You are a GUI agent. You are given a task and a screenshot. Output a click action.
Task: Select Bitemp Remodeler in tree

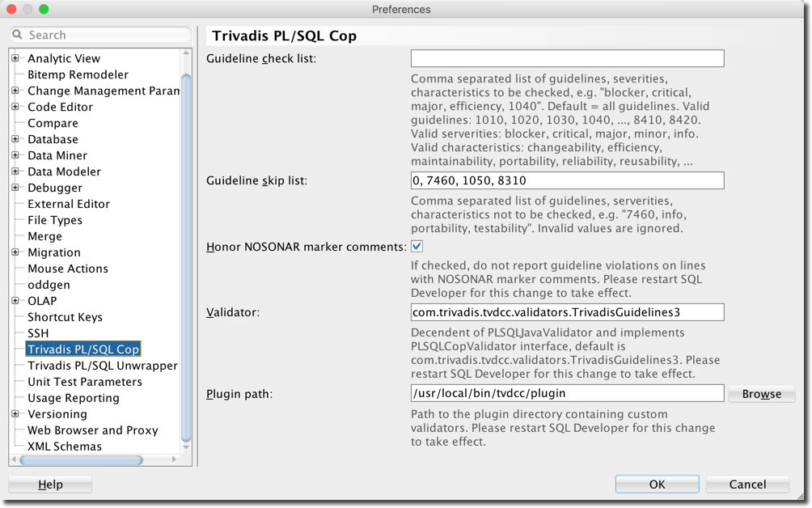pyautogui.click(x=78, y=74)
